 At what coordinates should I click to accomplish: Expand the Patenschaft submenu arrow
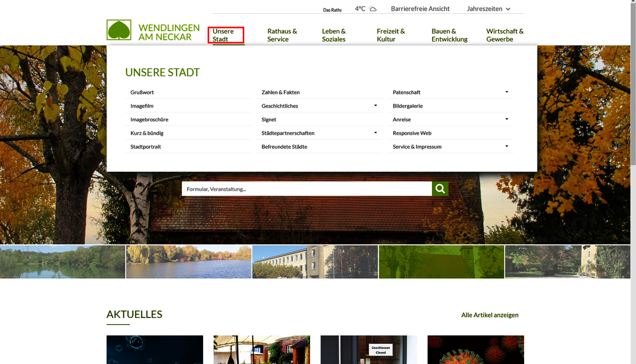[x=507, y=92]
